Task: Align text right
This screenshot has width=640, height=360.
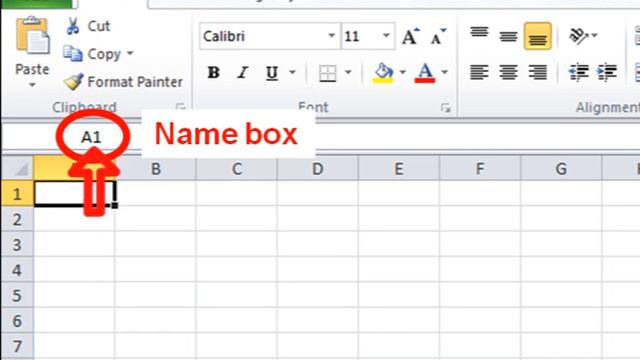Action: (538, 73)
